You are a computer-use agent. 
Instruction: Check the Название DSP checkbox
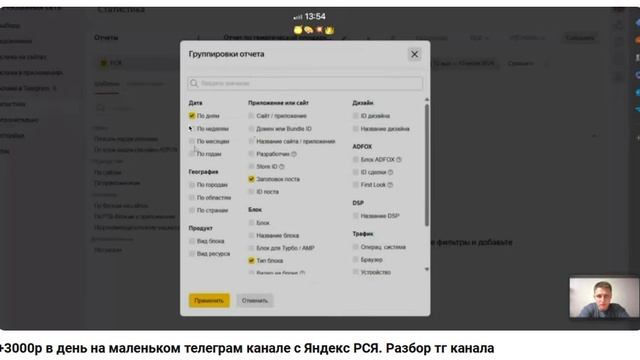click(356, 216)
